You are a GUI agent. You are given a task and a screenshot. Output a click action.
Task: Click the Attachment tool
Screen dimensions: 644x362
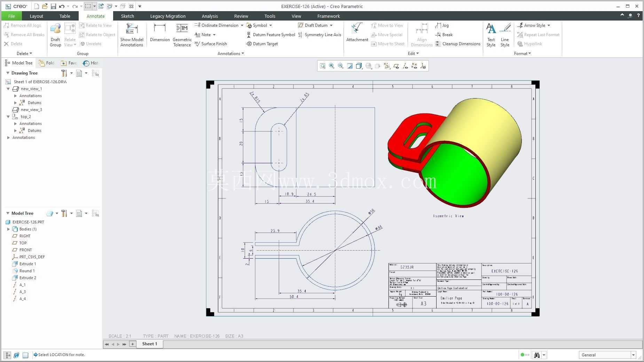coord(357,32)
